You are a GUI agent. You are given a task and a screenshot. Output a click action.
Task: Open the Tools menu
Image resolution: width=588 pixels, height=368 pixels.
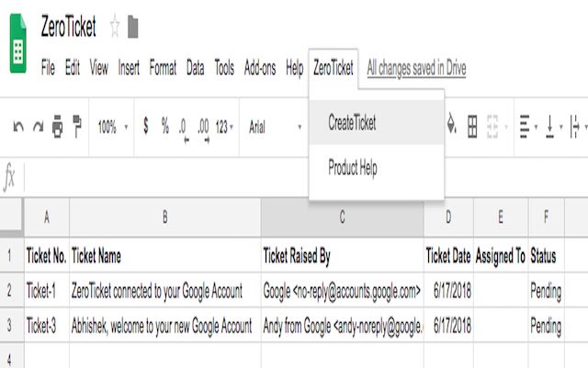(x=224, y=68)
